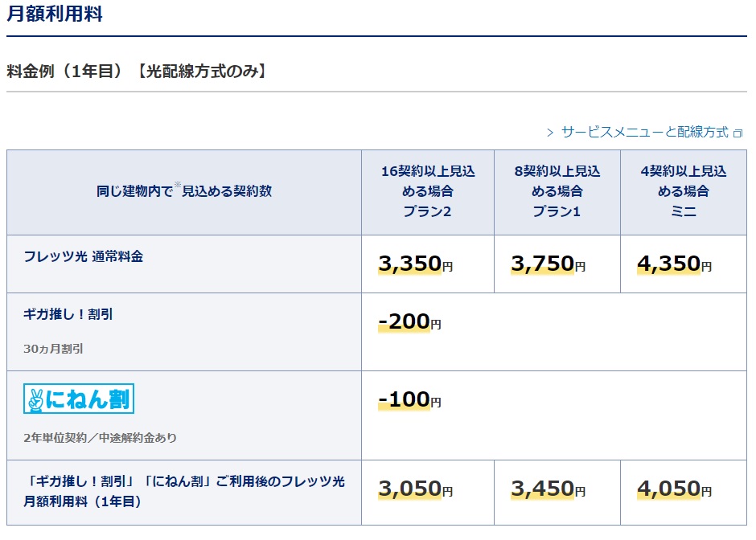The image size is (756, 540).
Task: Click the 4,350円 regular price cell
Action: coord(674,264)
